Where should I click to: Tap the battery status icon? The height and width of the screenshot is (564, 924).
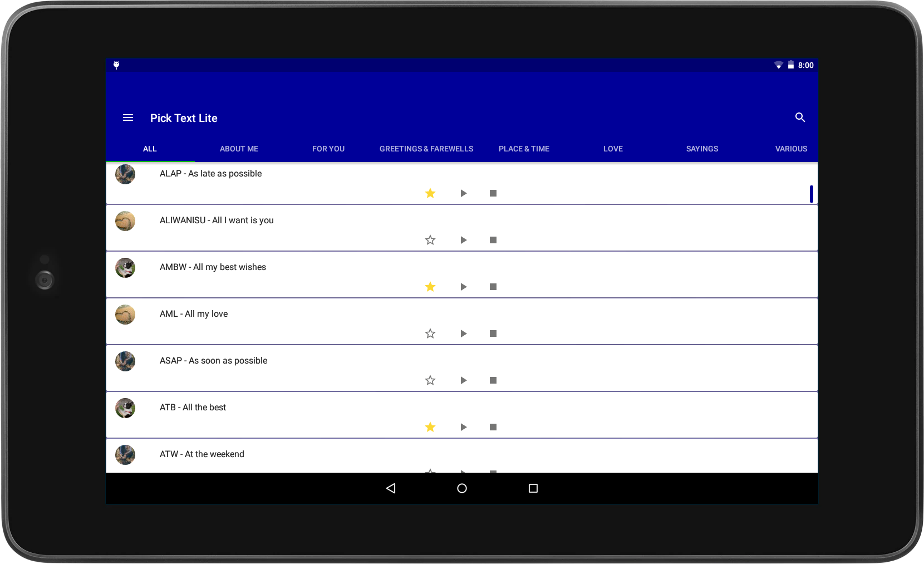(791, 65)
